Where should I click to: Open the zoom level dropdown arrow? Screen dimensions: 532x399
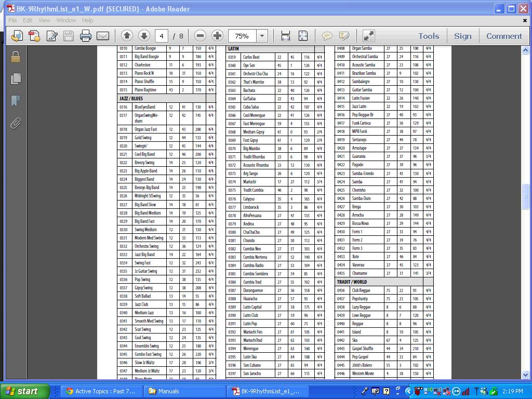pyautogui.click(x=262, y=36)
